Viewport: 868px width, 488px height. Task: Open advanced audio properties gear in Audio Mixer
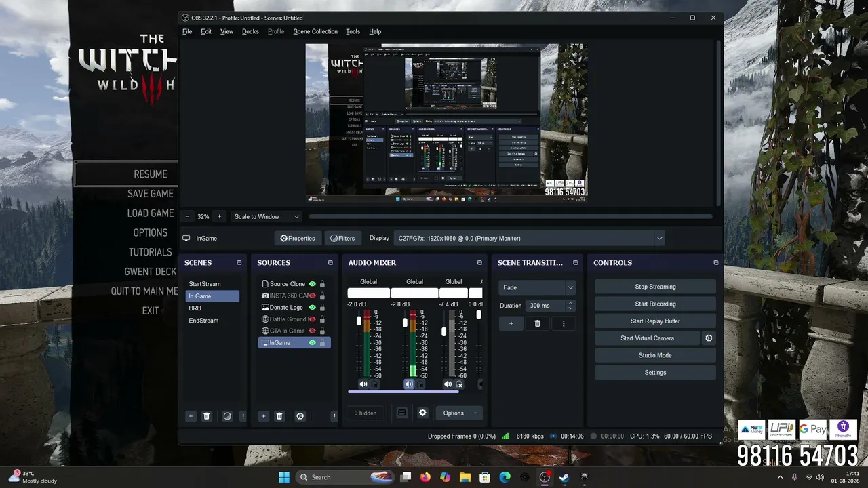coord(422,413)
